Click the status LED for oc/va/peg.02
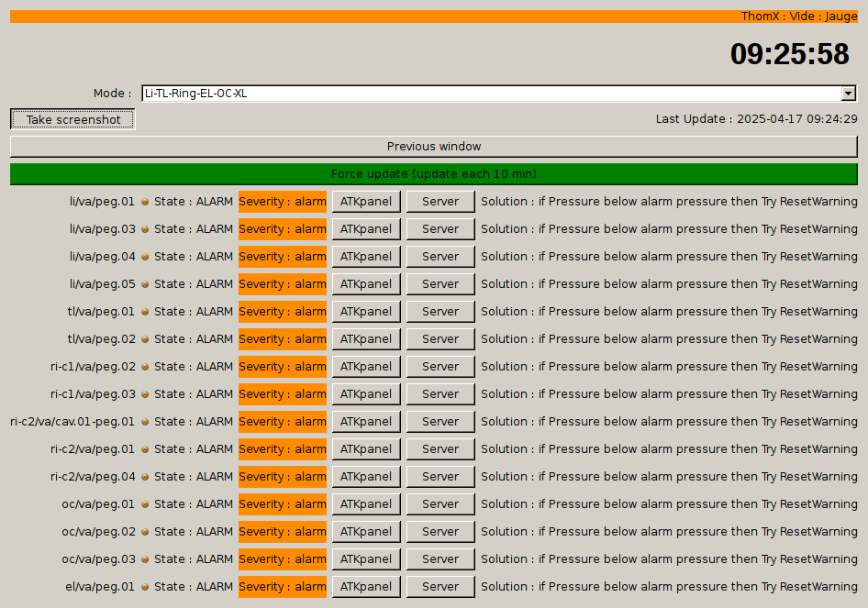This screenshot has height=608, width=868. coord(145,532)
